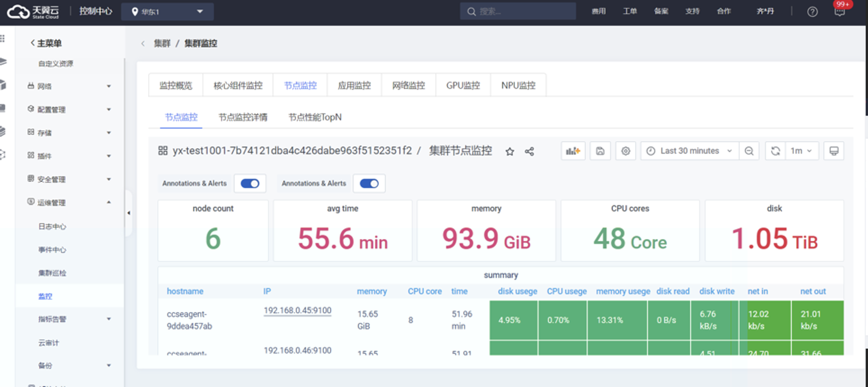
Task: Open dashboard settings gear
Action: pos(625,151)
